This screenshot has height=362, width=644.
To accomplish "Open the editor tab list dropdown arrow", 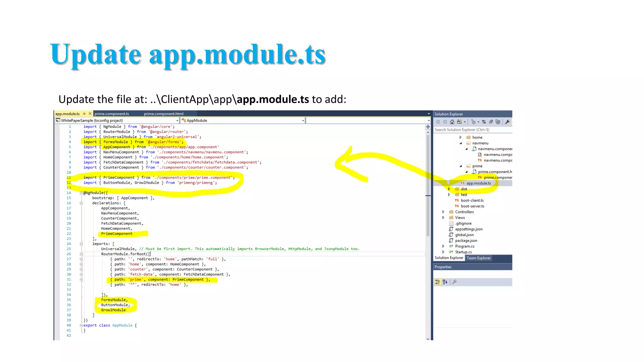I will coord(429,114).
